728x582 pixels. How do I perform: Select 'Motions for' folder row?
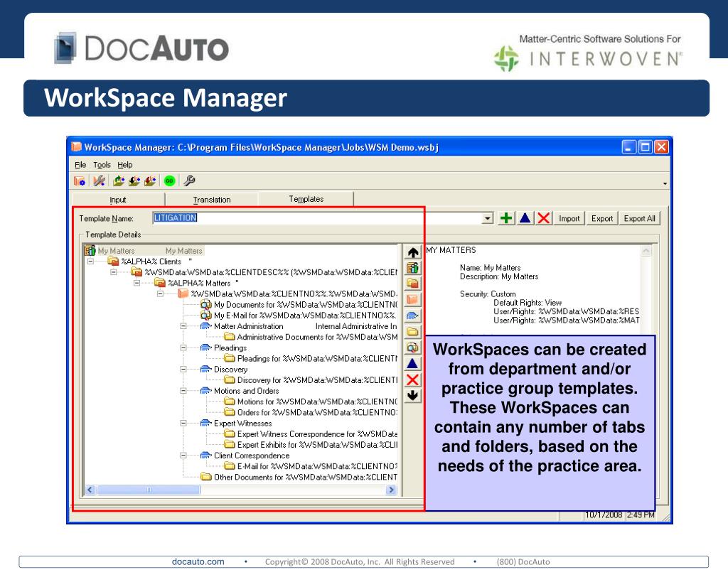pos(311,402)
